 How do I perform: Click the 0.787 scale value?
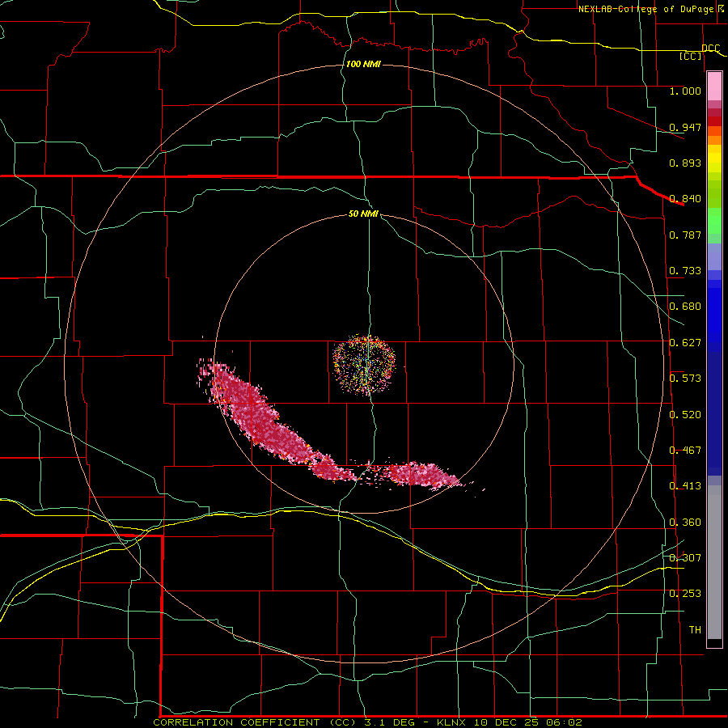pos(685,235)
